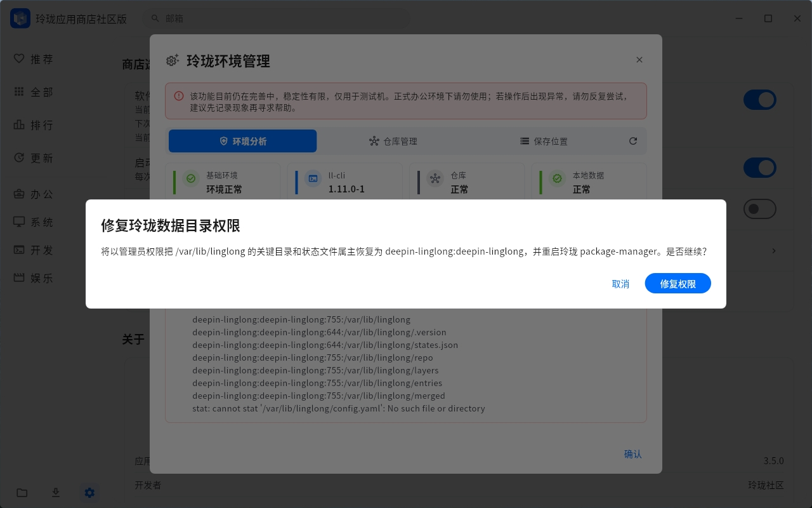812x508 pixels.
Task: Browse the 办公 office category
Action: (x=34, y=194)
